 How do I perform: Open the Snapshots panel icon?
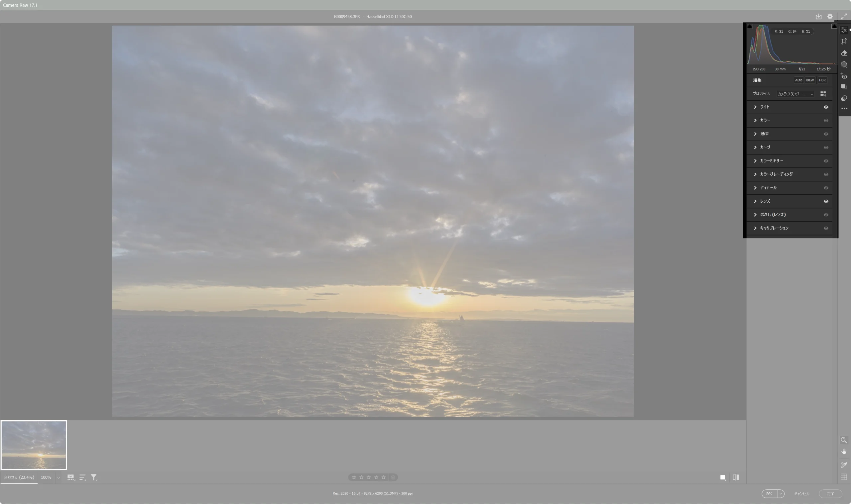(x=844, y=87)
